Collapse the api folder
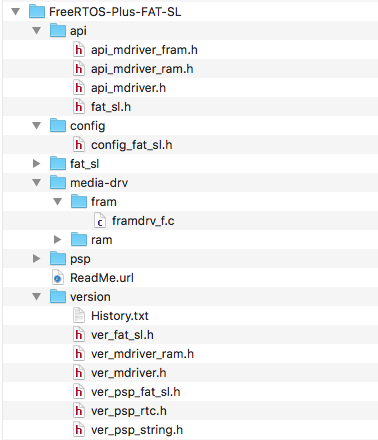Image resolution: width=378 pixels, height=440 pixels. 37,31
